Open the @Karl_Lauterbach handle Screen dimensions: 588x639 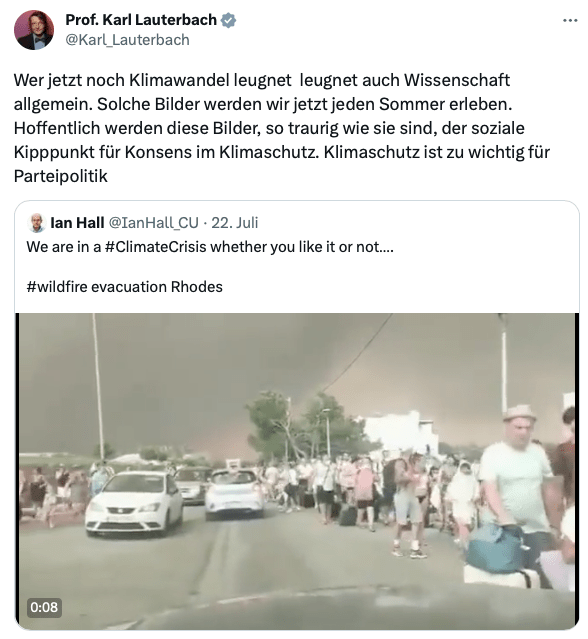[128, 40]
